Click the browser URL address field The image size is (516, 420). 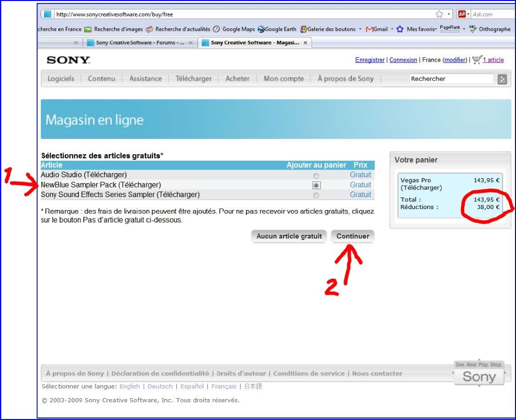(x=244, y=14)
